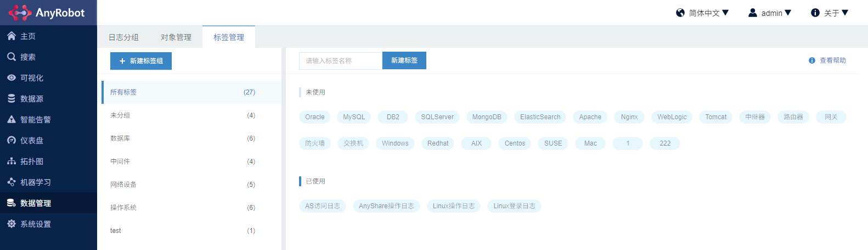The image size is (868, 250).
Task: Open dashboard gauge icon
Action: pos(12,141)
